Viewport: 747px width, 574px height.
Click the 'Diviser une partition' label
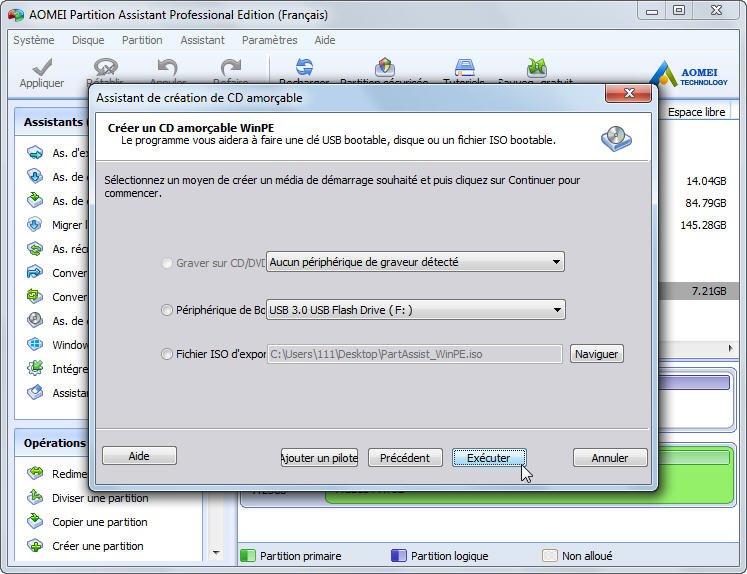click(101, 498)
